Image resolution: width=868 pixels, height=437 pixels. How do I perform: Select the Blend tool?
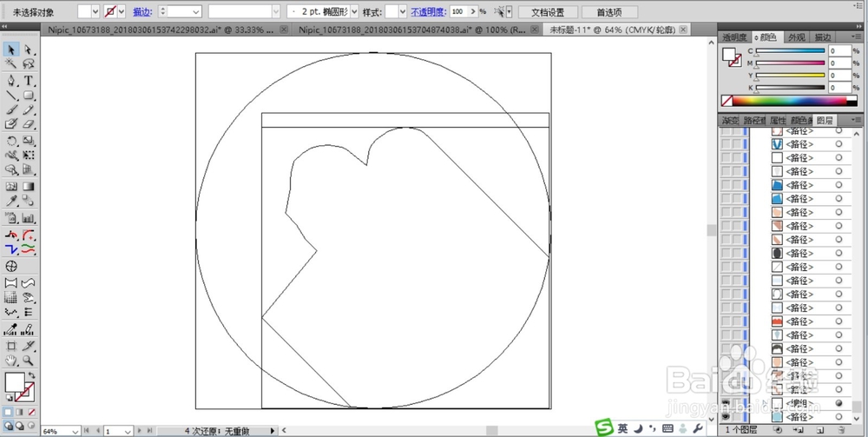[x=29, y=201]
